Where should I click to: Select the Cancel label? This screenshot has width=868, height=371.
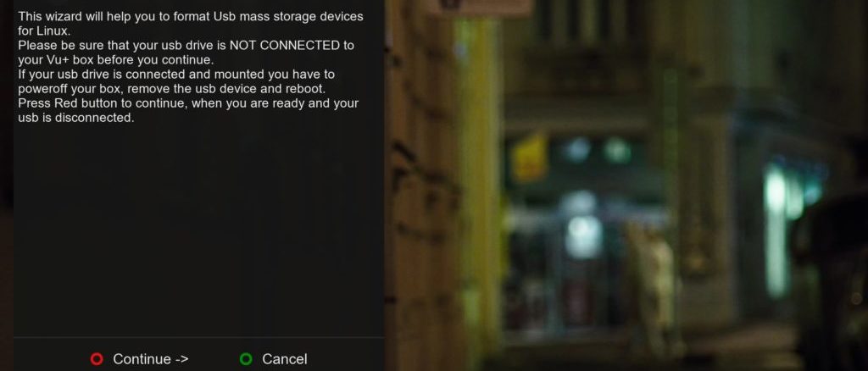coord(285,359)
